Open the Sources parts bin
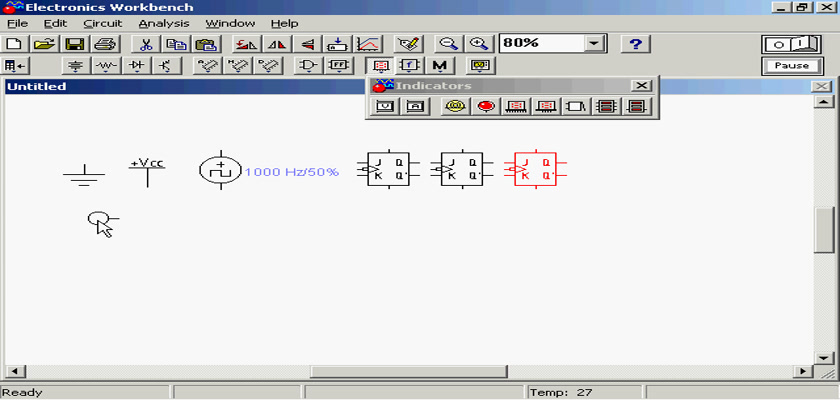This screenshot has width=840, height=400. [76, 66]
